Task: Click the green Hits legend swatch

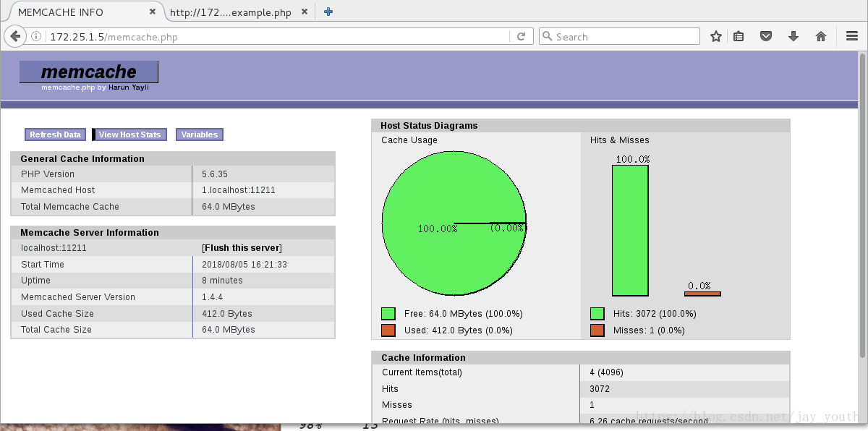Action: coord(597,314)
